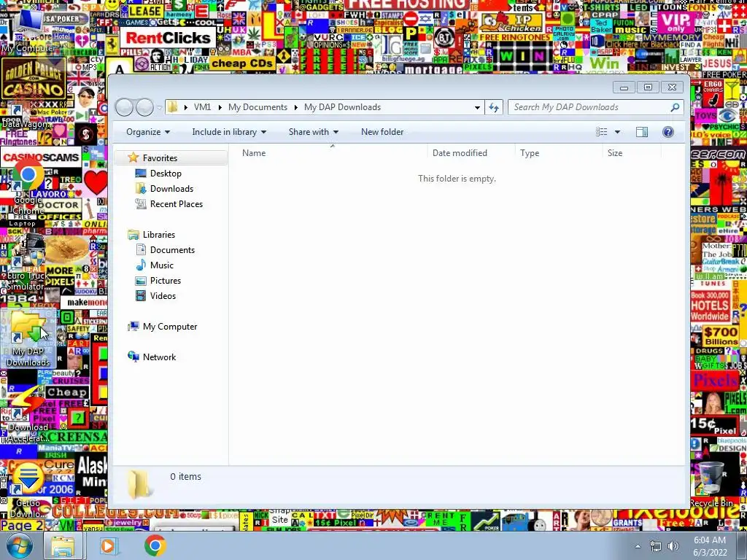
Task: Select My DAP Downloads desktop shortcut
Action: pyautogui.click(x=28, y=339)
